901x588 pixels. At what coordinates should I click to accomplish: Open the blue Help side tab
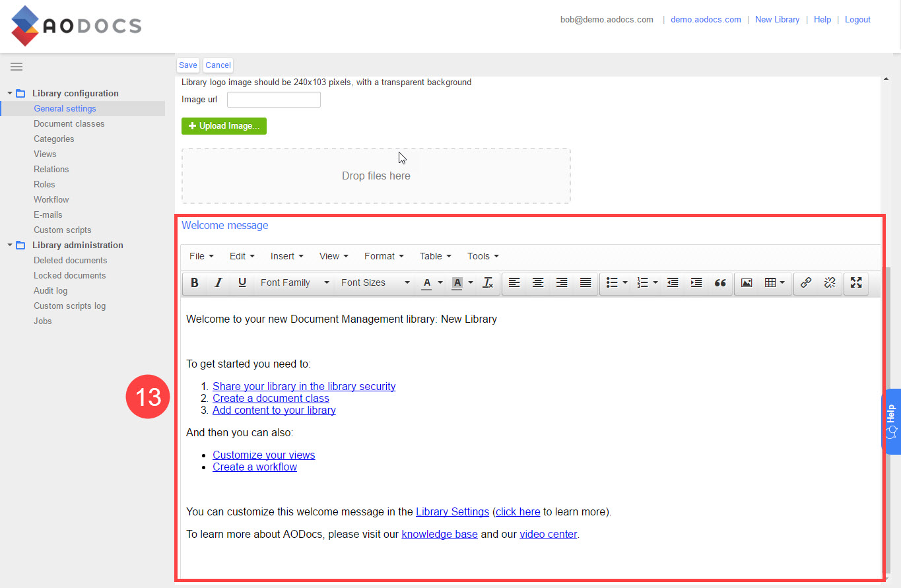(891, 422)
